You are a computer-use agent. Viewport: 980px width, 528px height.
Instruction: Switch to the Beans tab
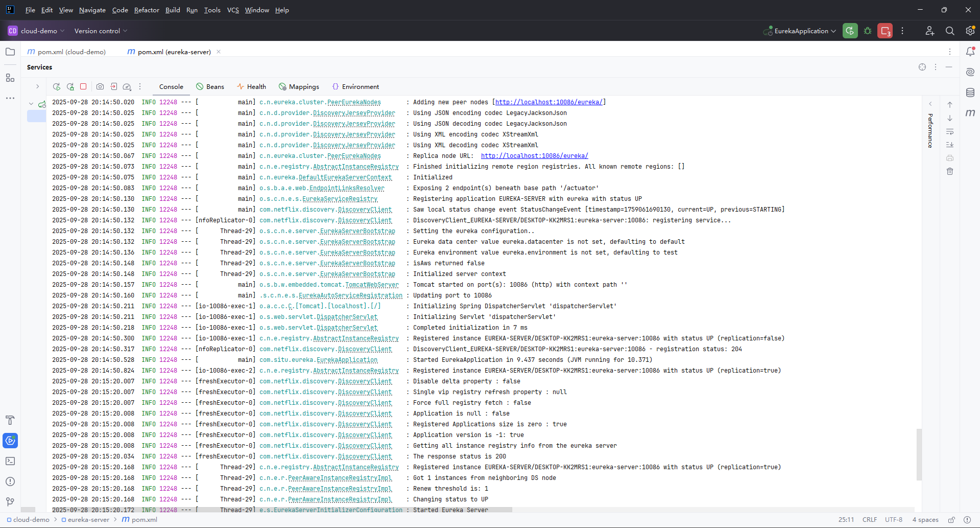[x=210, y=87]
